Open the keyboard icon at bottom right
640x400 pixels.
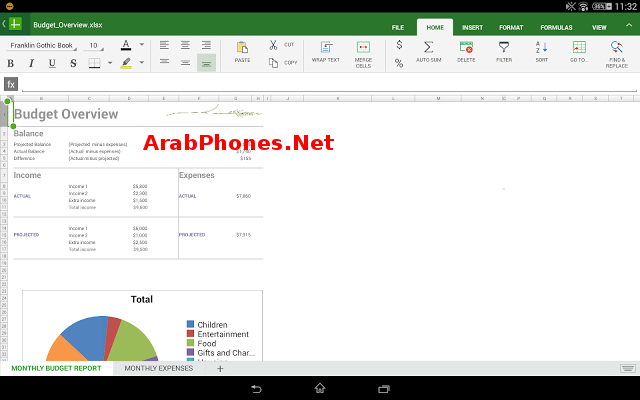click(628, 369)
